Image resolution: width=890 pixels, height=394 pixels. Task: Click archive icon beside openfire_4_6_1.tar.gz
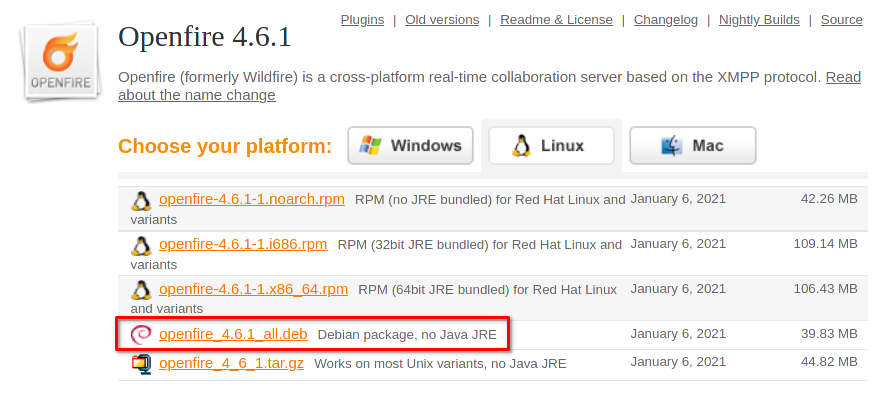click(x=141, y=364)
